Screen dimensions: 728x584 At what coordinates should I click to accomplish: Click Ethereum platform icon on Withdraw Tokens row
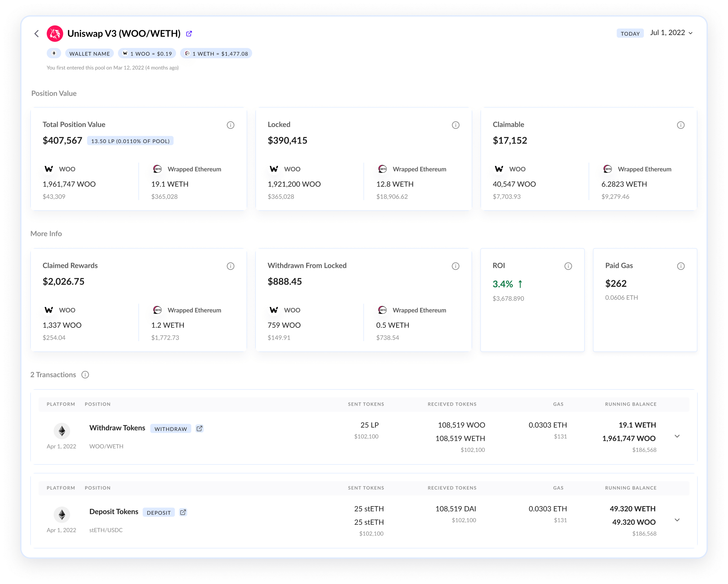[x=62, y=431]
